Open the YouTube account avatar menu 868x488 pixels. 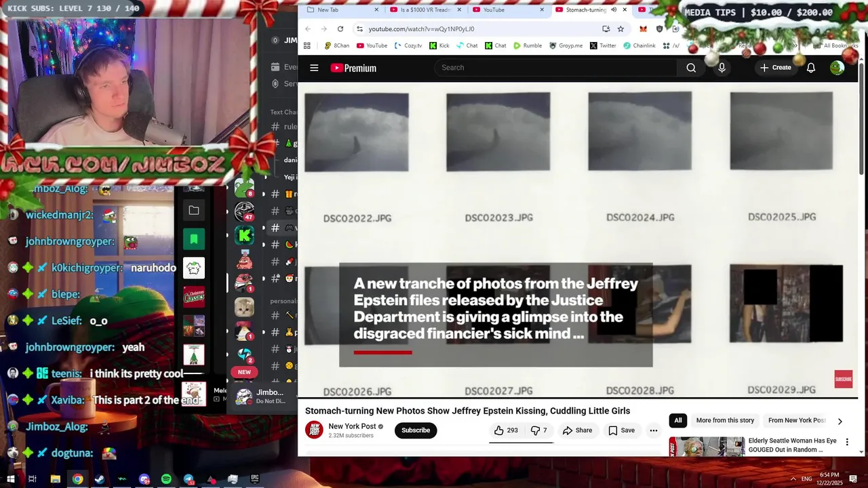coord(837,68)
